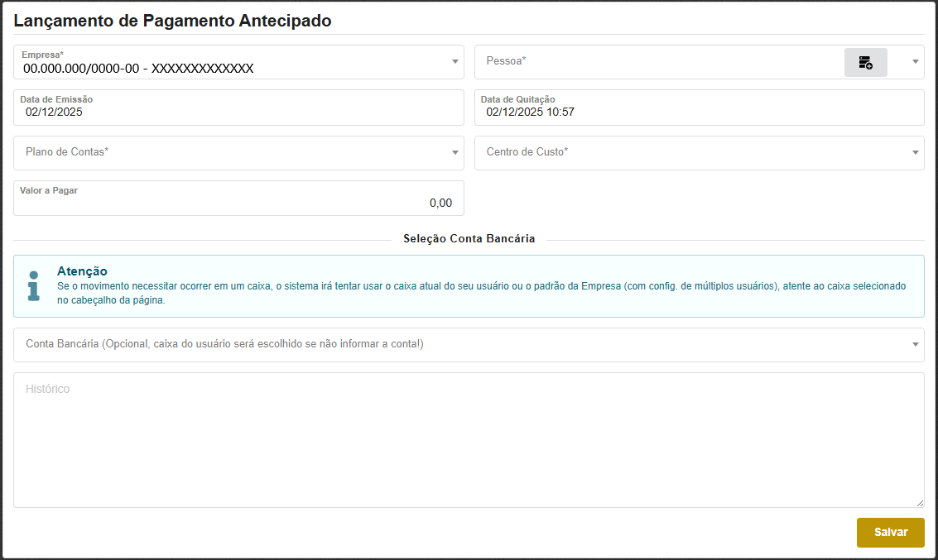Click the Centro de Custo field text

527,152
